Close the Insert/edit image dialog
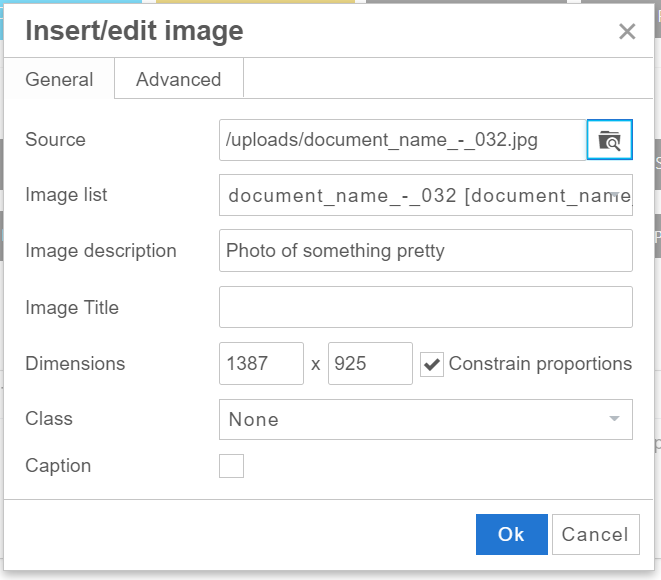661x580 pixels. click(x=627, y=32)
